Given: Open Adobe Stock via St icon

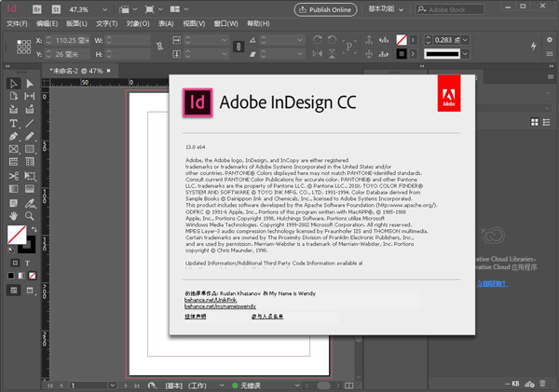Looking at the screenshot, I should point(56,8).
